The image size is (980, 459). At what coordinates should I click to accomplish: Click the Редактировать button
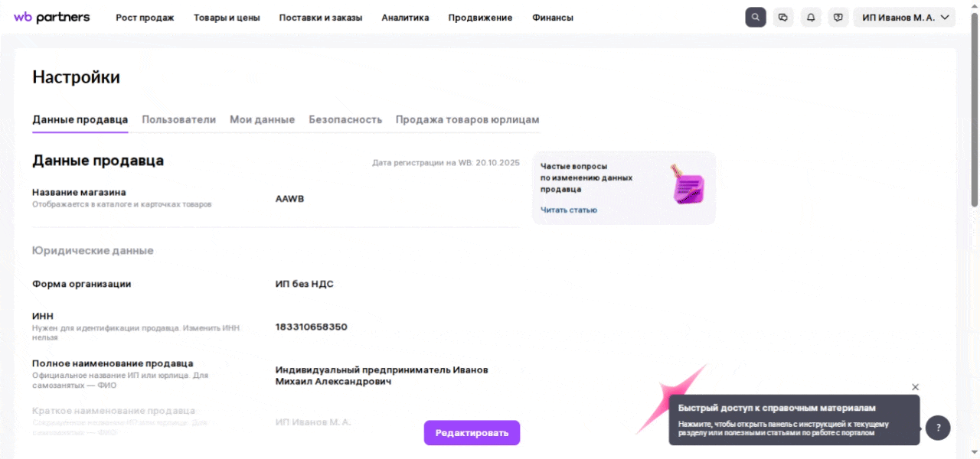472,433
